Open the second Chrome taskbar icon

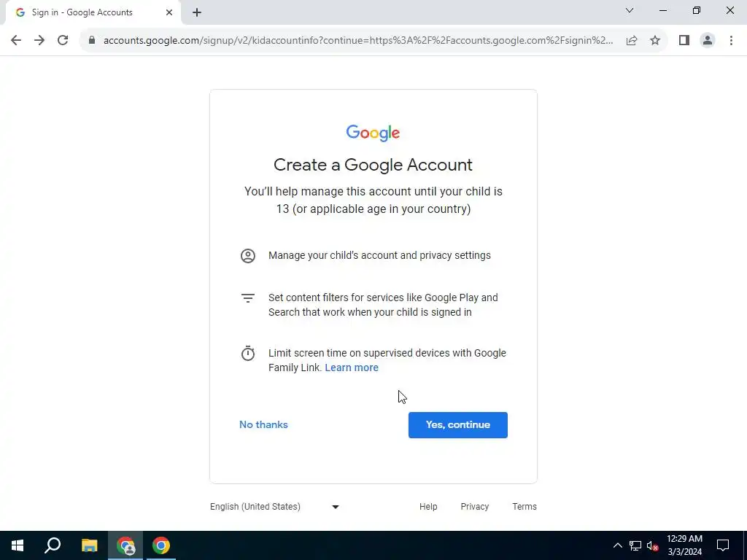[x=161, y=545]
